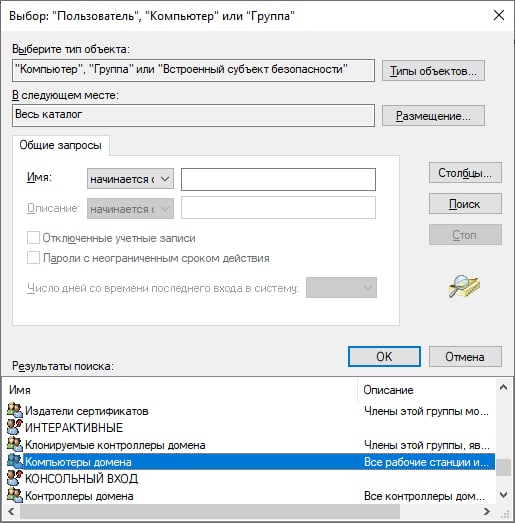Click description 'Члены этой группы, яв...'
The image size is (515, 523).
(427, 445)
